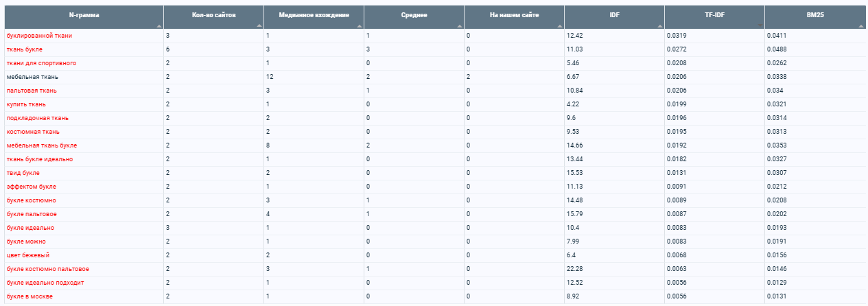Click sort arrow in На нашем сайте header
Image resolution: width=868 pixels, height=306 pixels.
560,25
